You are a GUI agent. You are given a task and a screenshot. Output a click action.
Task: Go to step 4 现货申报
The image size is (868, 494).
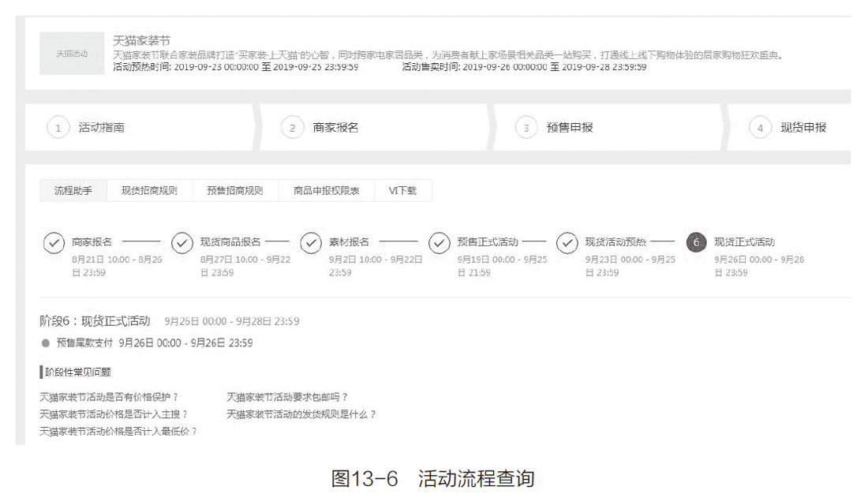(x=803, y=128)
